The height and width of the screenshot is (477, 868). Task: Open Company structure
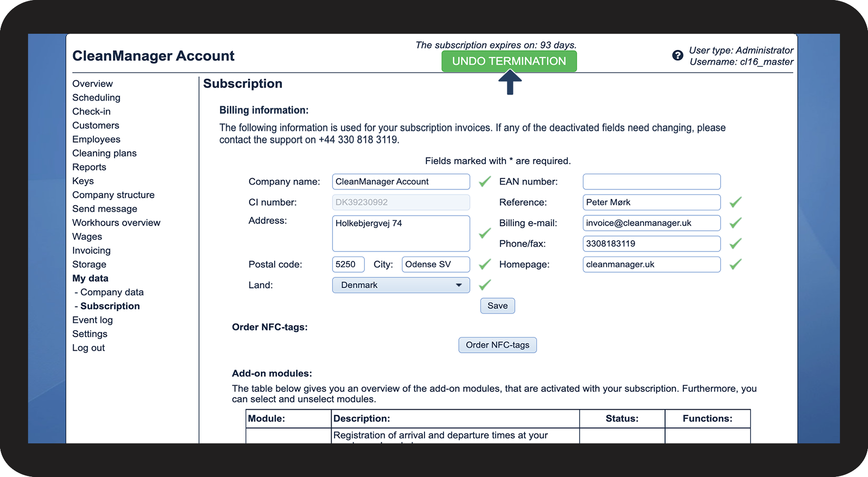113,195
